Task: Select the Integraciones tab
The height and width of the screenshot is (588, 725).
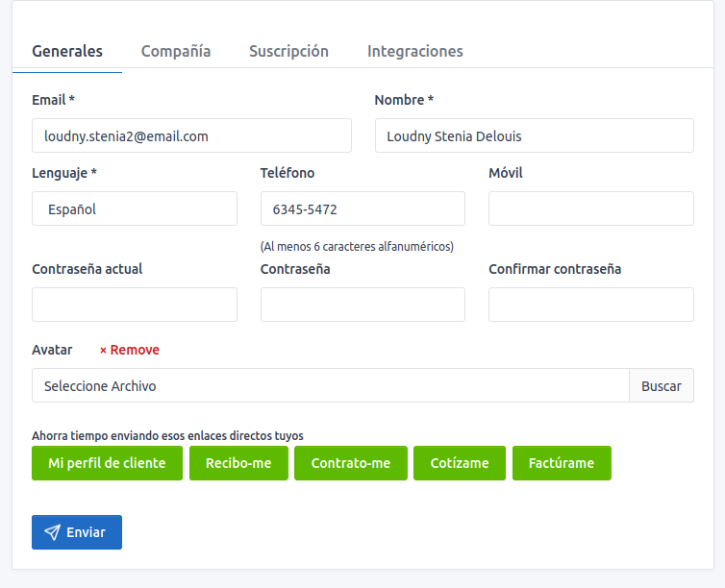Action: click(414, 52)
